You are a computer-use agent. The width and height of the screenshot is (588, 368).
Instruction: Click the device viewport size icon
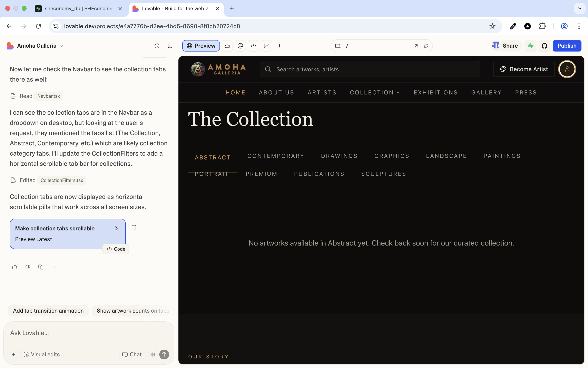pyautogui.click(x=338, y=46)
